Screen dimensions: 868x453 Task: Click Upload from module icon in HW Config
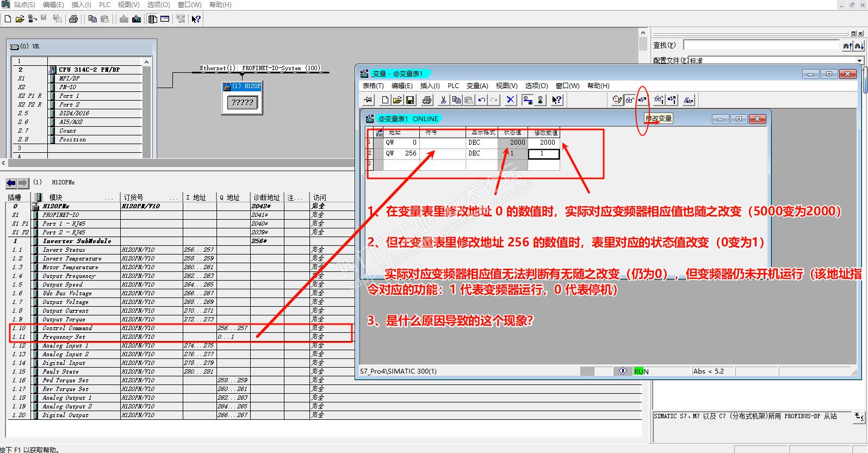pos(137,19)
